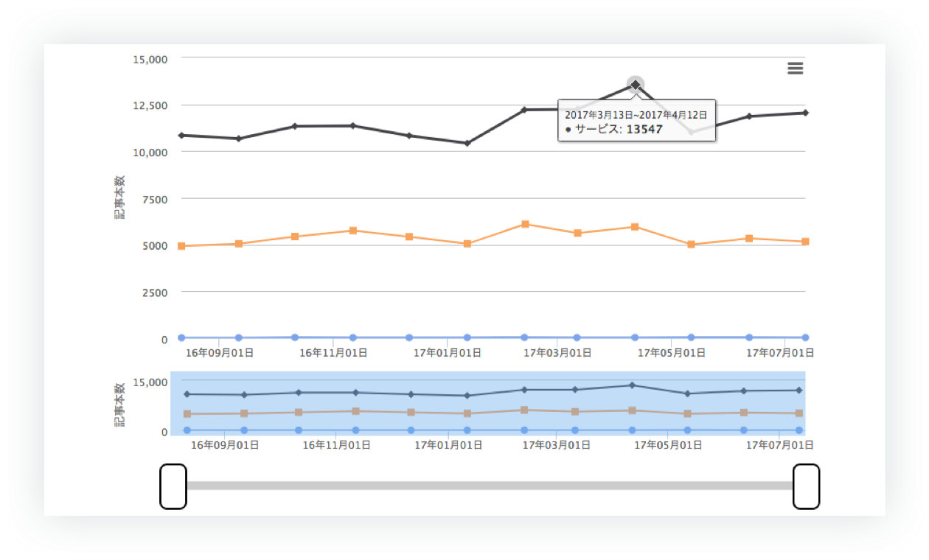The height and width of the screenshot is (560, 929).
Task: Click the 5000 y-axis label
Action: (x=156, y=245)
